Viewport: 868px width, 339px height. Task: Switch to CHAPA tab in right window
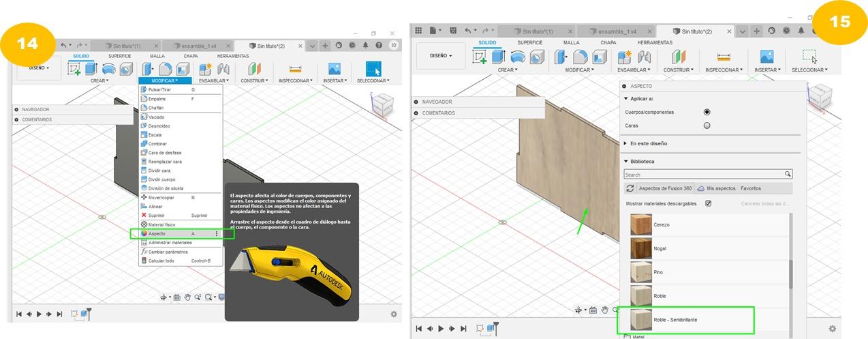[608, 42]
